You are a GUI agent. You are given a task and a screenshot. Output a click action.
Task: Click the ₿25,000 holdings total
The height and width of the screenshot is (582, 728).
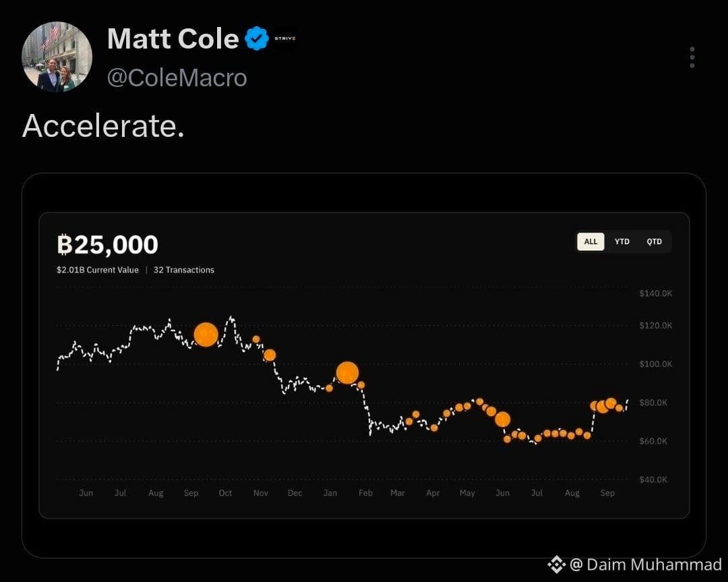pyautogui.click(x=107, y=244)
